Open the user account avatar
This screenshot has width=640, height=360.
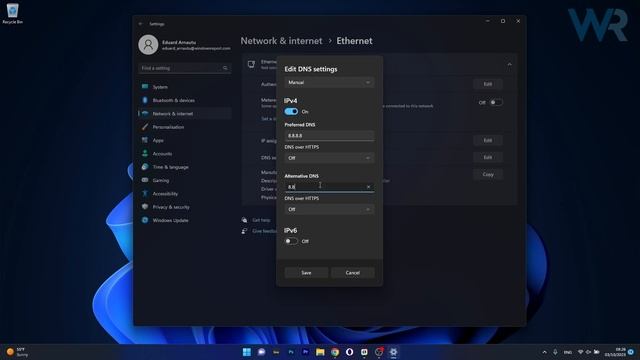pos(148,45)
